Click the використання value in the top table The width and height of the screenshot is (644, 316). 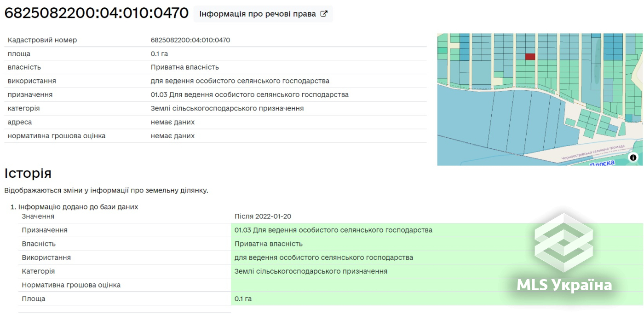pyautogui.click(x=240, y=81)
